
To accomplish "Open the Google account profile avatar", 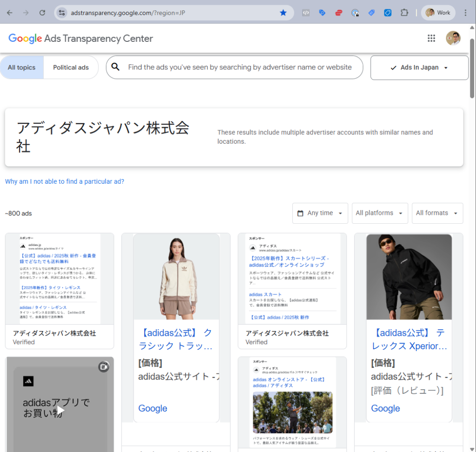I will [453, 38].
